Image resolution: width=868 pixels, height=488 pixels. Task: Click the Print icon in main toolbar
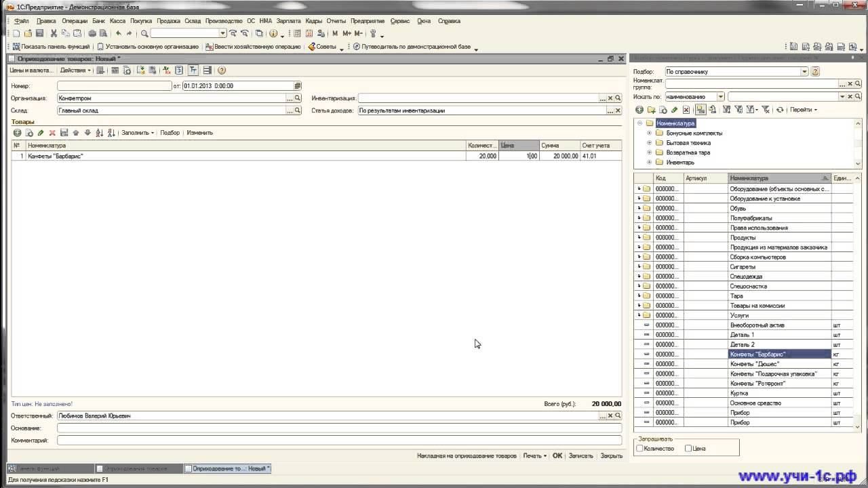coord(92,33)
